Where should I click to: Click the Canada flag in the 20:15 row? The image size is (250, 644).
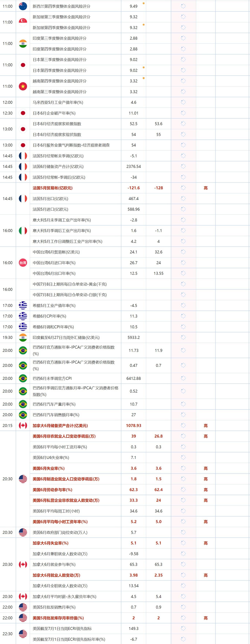click(23, 425)
